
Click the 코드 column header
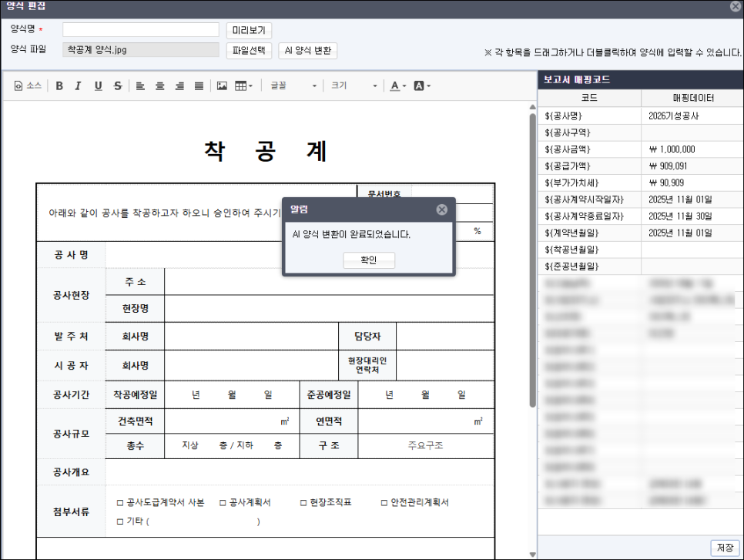point(589,98)
